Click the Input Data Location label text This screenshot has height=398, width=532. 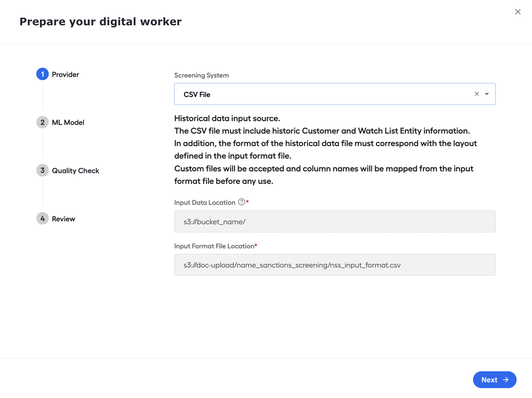[x=205, y=202]
